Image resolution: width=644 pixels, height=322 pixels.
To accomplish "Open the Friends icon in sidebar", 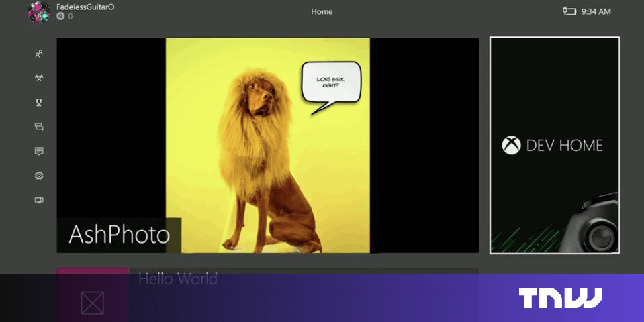I will 38,54.
